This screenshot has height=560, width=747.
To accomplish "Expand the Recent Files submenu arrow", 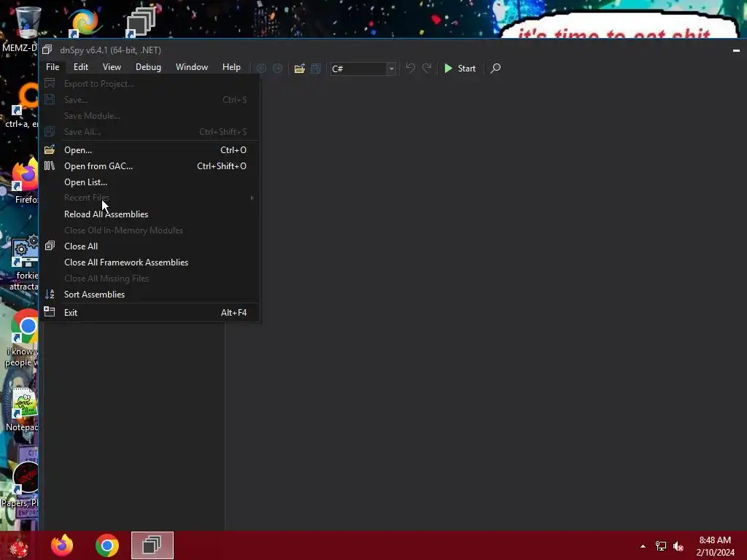I will coord(252,198).
